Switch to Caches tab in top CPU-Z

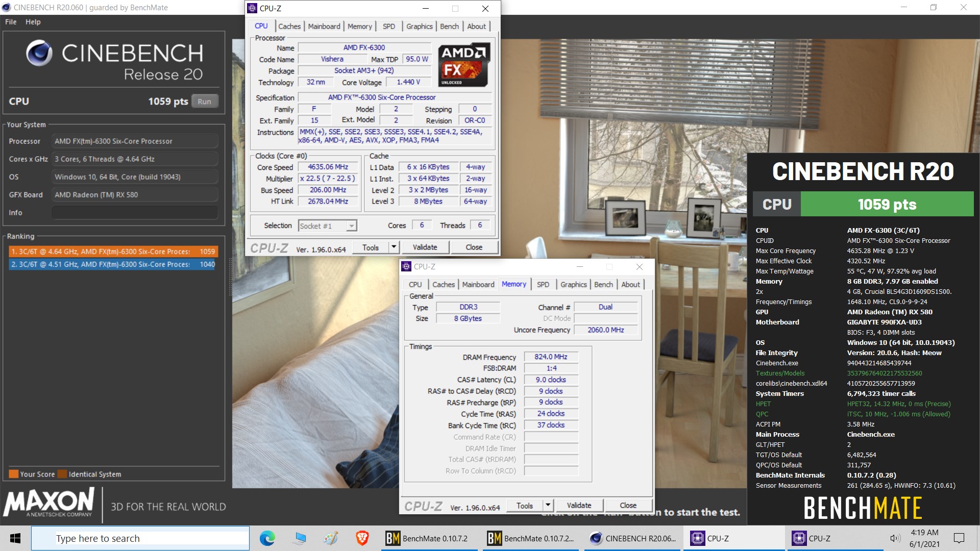[289, 27]
